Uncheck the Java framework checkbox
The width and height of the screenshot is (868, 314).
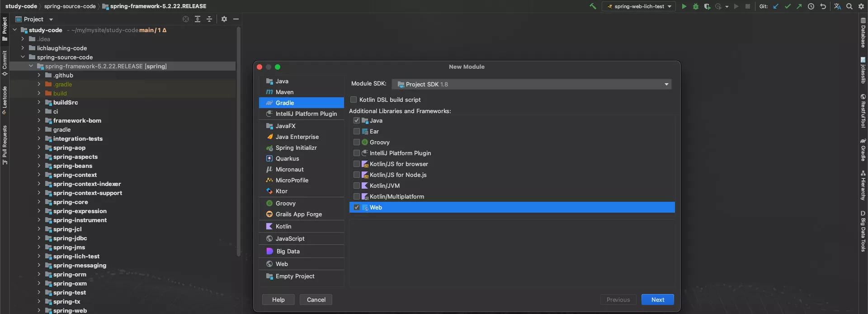(x=357, y=120)
